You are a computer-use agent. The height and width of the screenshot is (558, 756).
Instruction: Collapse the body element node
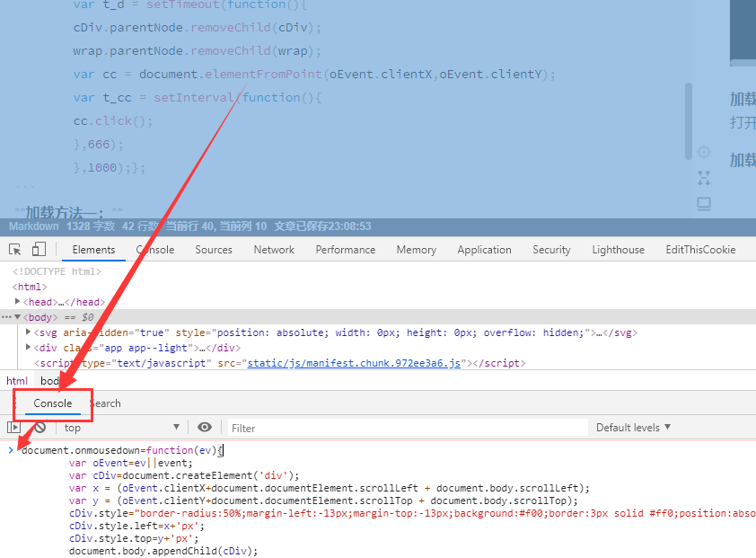pyautogui.click(x=17, y=317)
